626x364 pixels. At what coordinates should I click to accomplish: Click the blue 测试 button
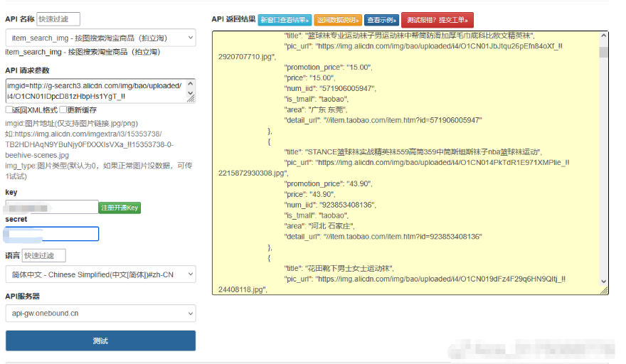tap(100, 341)
